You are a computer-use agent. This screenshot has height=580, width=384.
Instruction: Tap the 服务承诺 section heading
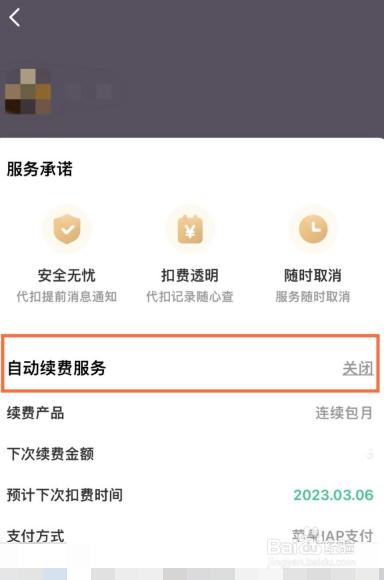pyautogui.click(x=40, y=169)
